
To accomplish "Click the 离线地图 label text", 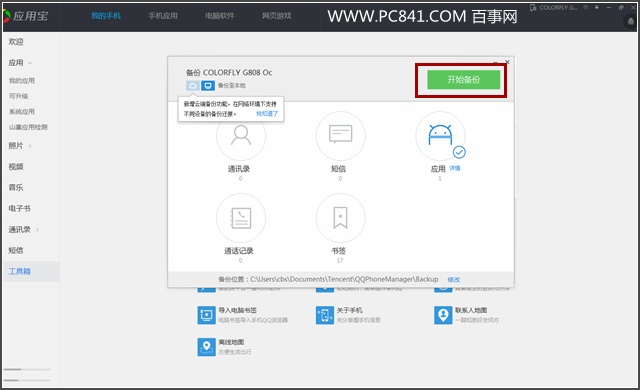I will 231,342.
